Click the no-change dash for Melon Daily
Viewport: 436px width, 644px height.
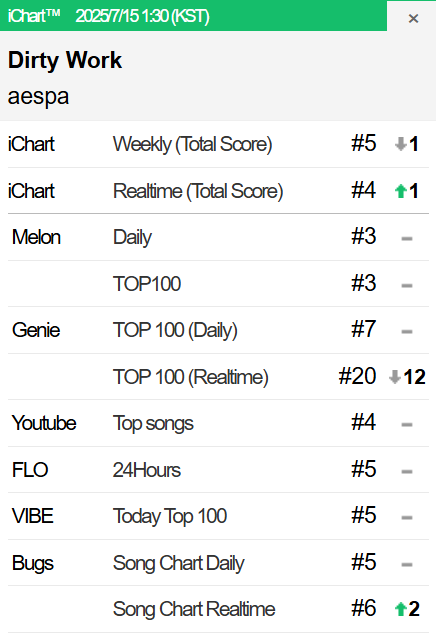[x=406, y=238]
